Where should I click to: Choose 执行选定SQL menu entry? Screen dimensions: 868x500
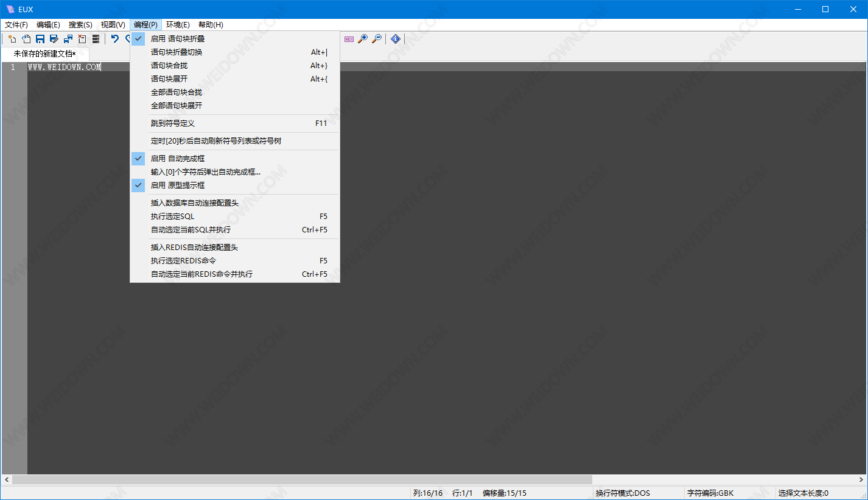click(235, 216)
